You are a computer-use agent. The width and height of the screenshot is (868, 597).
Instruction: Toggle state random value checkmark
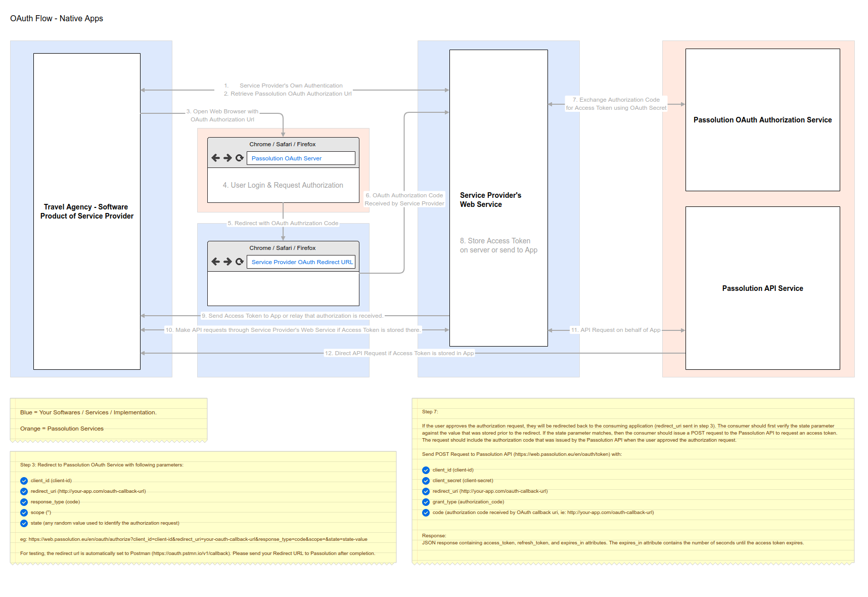point(24,523)
